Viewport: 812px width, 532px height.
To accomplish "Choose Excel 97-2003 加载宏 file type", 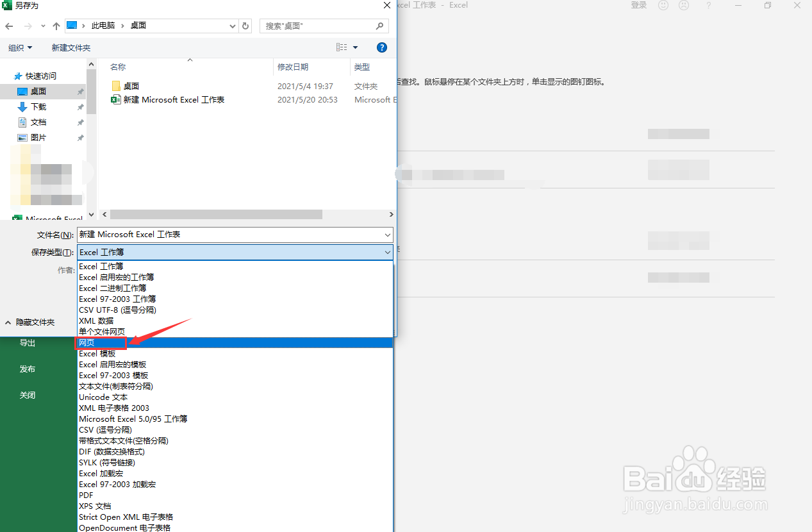I will coord(235,485).
